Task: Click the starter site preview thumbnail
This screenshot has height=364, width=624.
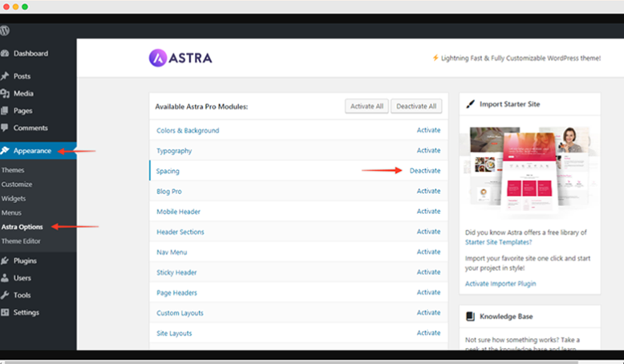Action: (529, 171)
